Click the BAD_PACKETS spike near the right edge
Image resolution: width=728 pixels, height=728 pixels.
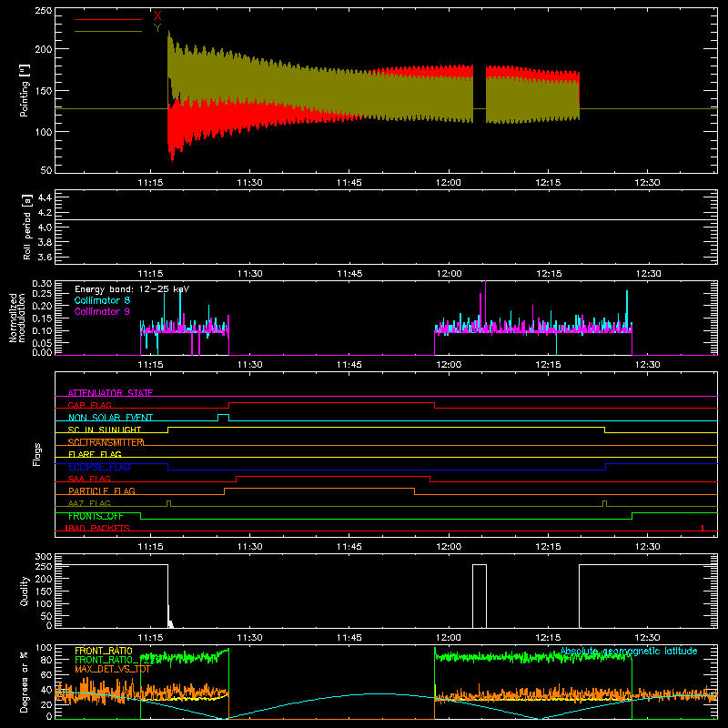(703, 528)
